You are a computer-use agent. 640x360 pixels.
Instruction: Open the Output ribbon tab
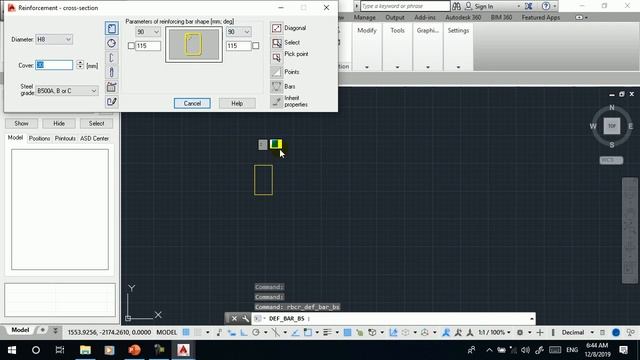395,18
